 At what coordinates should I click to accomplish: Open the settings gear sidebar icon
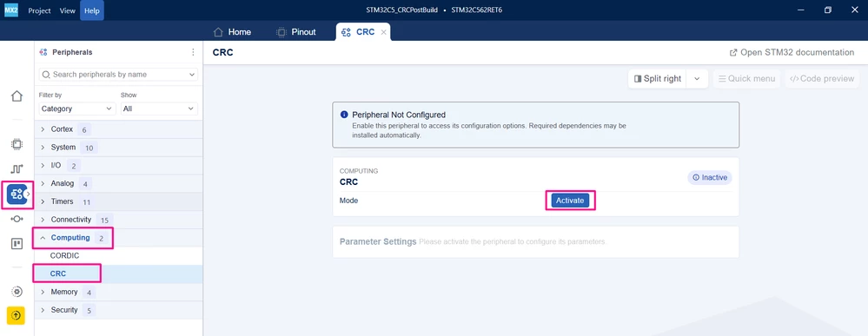[x=17, y=292]
